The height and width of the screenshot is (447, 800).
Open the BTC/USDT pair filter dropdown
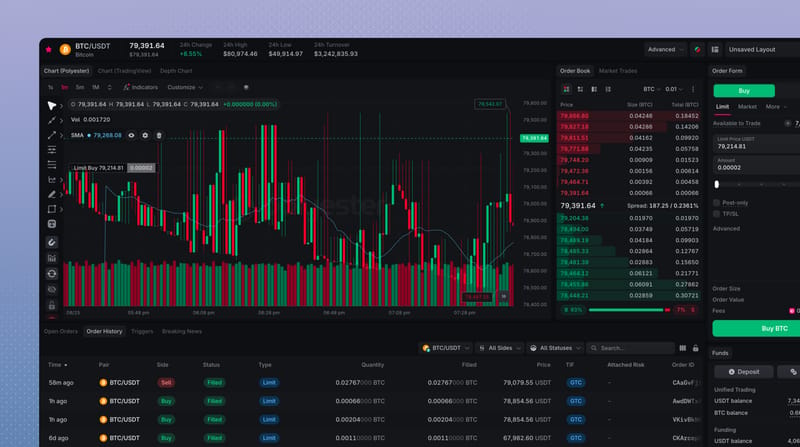pos(445,348)
